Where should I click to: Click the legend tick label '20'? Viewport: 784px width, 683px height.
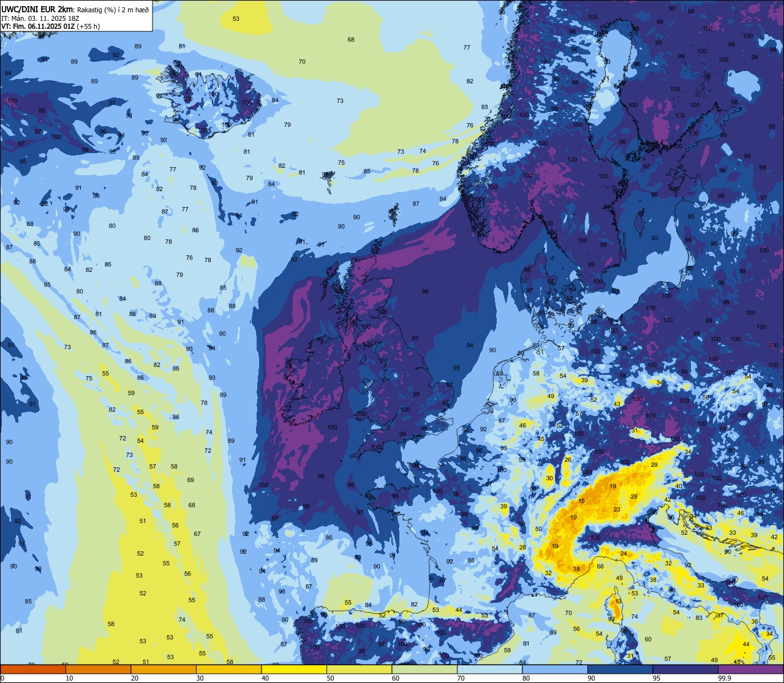coord(135,678)
